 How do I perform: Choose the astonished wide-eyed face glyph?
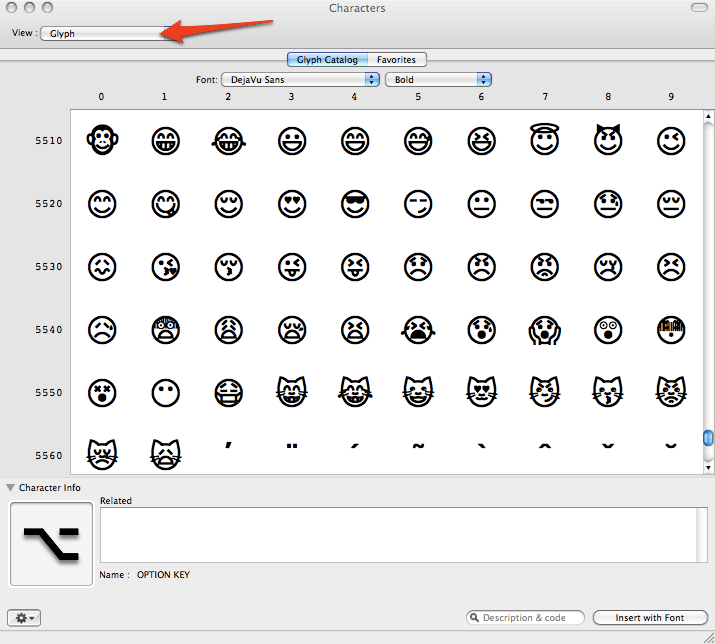click(x=608, y=330)
